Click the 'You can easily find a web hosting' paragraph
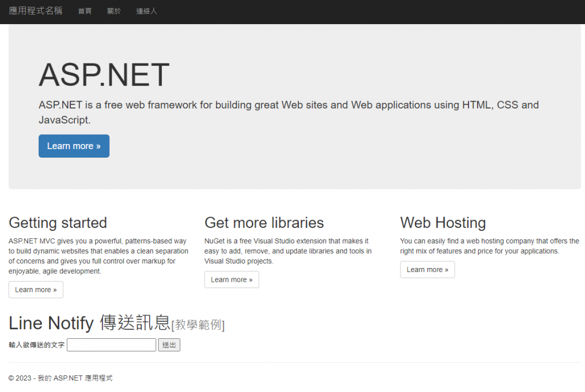585x392 pixels. (x=490, y=246)
